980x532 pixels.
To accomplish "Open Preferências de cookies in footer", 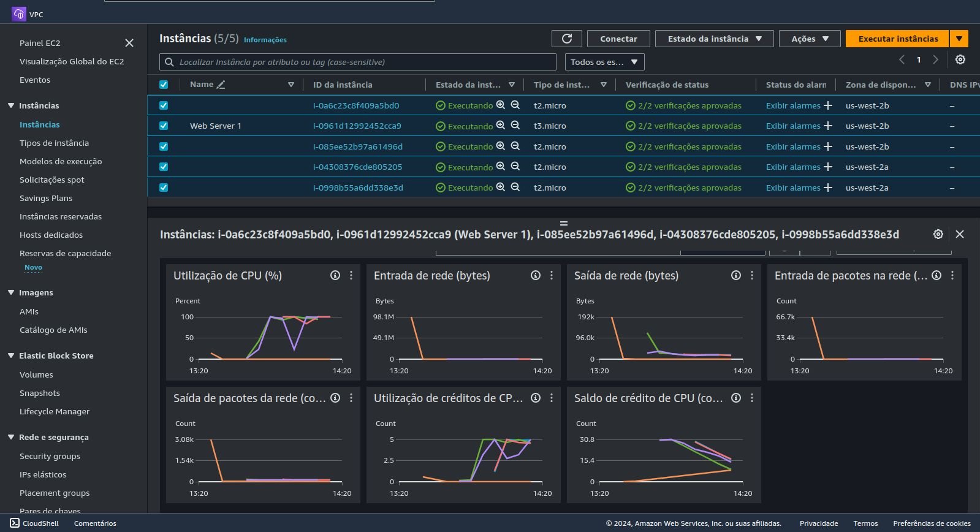I will pyautogui.click(x=932, y=523).
